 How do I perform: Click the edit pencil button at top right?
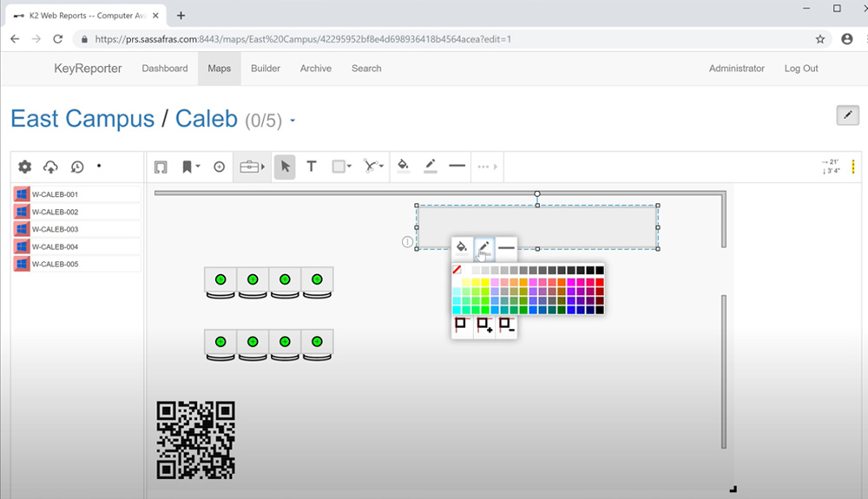(847, 115)
